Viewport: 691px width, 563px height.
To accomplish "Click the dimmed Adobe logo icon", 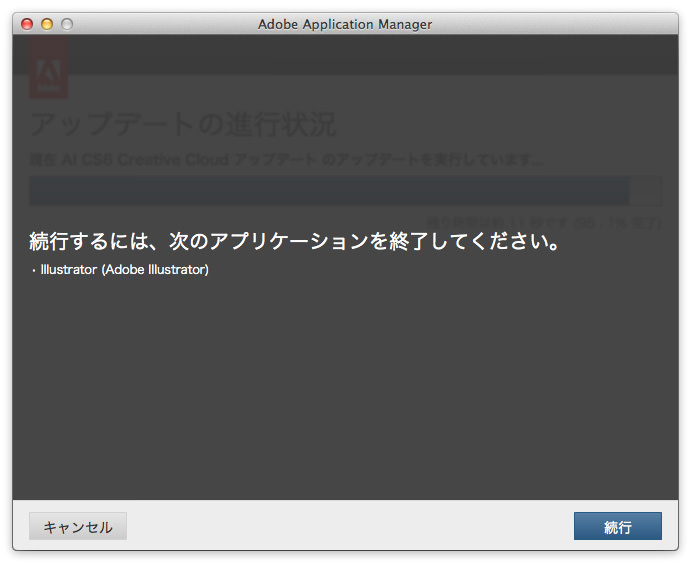I will point(48,67).
